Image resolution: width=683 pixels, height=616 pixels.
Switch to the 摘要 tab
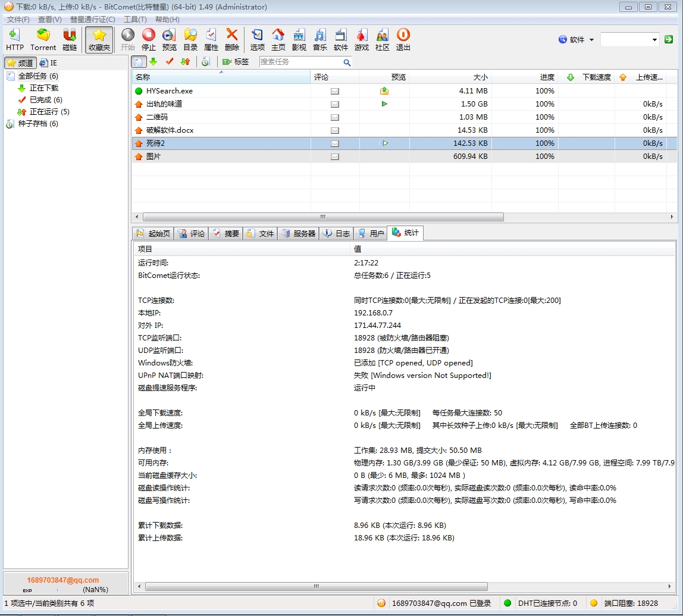[226, 233]
